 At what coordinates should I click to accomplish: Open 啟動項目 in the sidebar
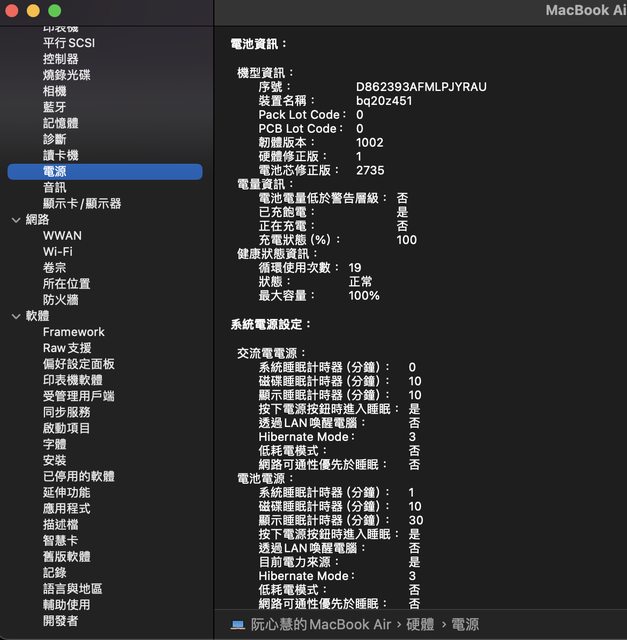(66, 428)
